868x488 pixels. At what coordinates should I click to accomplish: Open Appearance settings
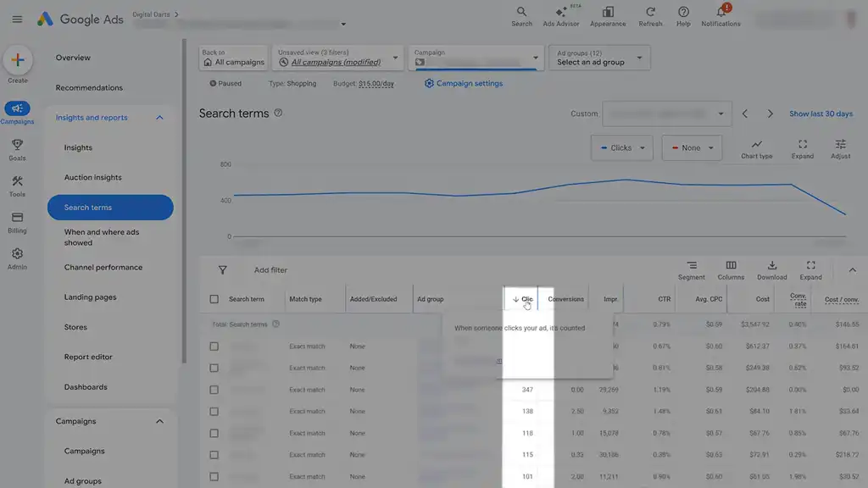point(608,17)
